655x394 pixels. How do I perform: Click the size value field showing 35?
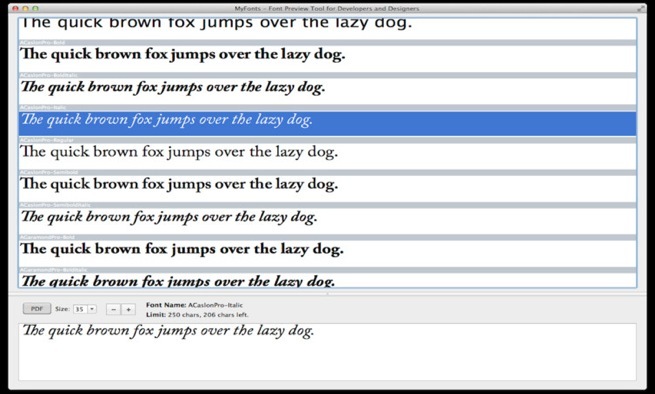(80, 309)
